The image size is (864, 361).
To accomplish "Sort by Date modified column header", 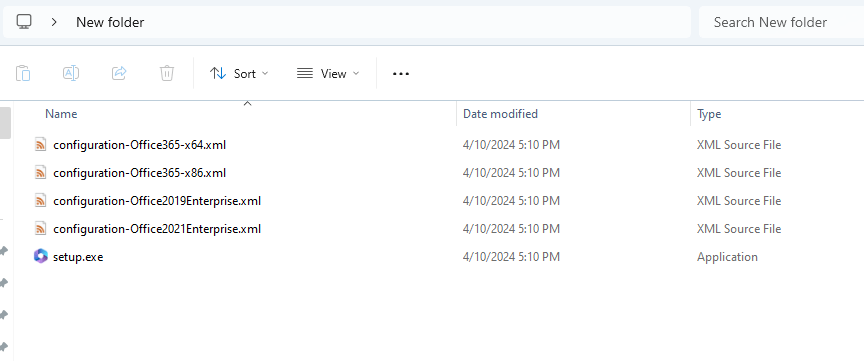I will tap(500, 114).
